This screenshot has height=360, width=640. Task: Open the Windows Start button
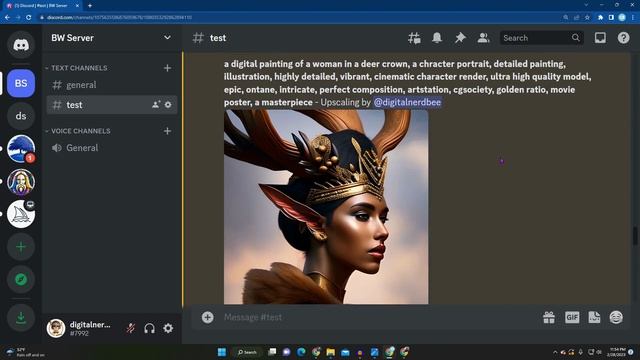222,352
